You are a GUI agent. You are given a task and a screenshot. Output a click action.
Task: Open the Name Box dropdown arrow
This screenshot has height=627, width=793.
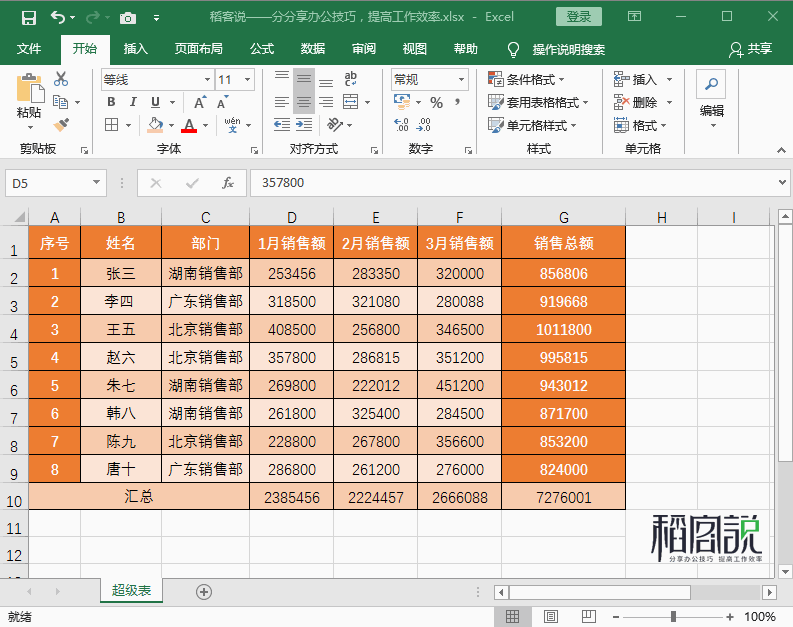[x=96, y=183]
